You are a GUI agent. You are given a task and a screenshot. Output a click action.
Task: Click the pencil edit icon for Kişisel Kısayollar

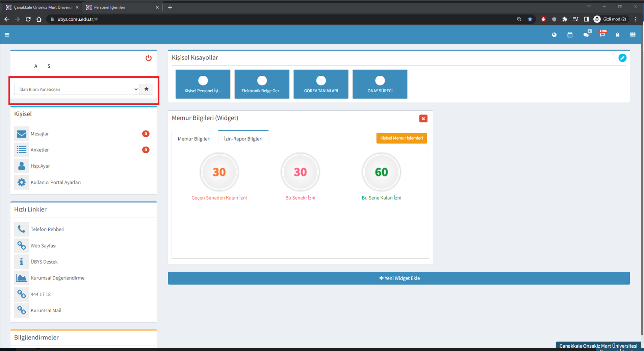[622, 58]
